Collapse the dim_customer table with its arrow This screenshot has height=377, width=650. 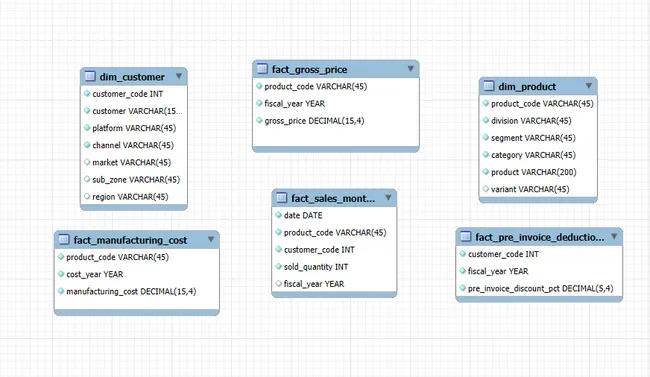[179, 76]
